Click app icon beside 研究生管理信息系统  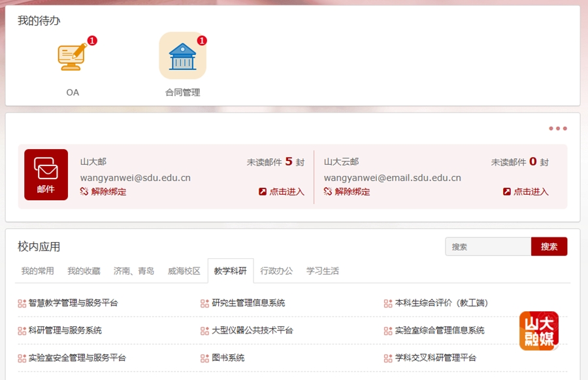(x=204, y=303)
